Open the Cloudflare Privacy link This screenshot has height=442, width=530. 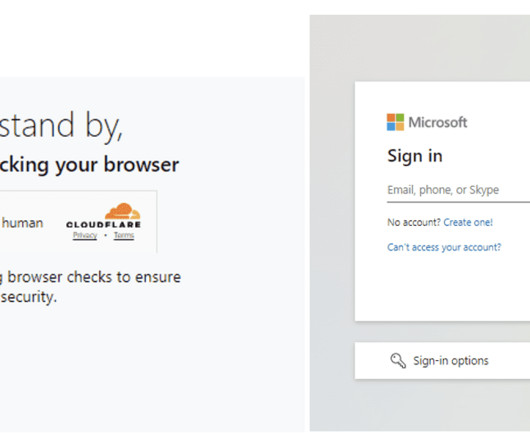pyautogui.click(x=85, y=235)
